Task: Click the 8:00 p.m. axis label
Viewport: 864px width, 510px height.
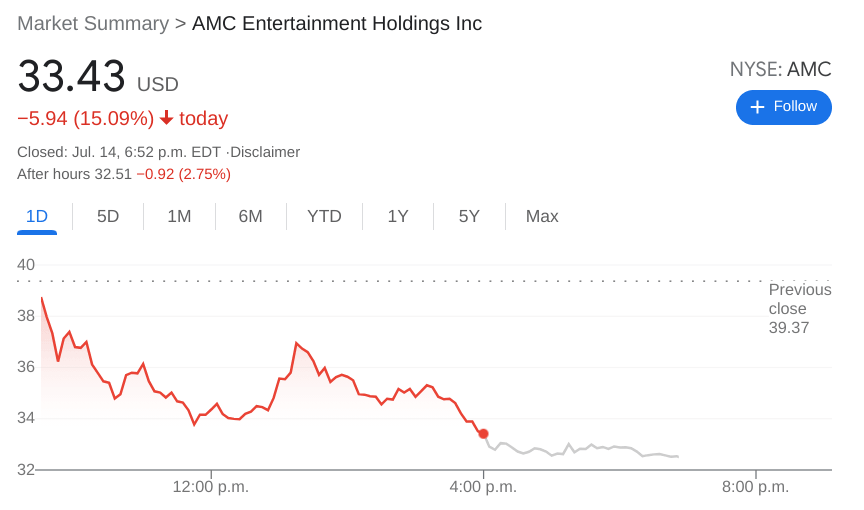Action: coord(755,487)
